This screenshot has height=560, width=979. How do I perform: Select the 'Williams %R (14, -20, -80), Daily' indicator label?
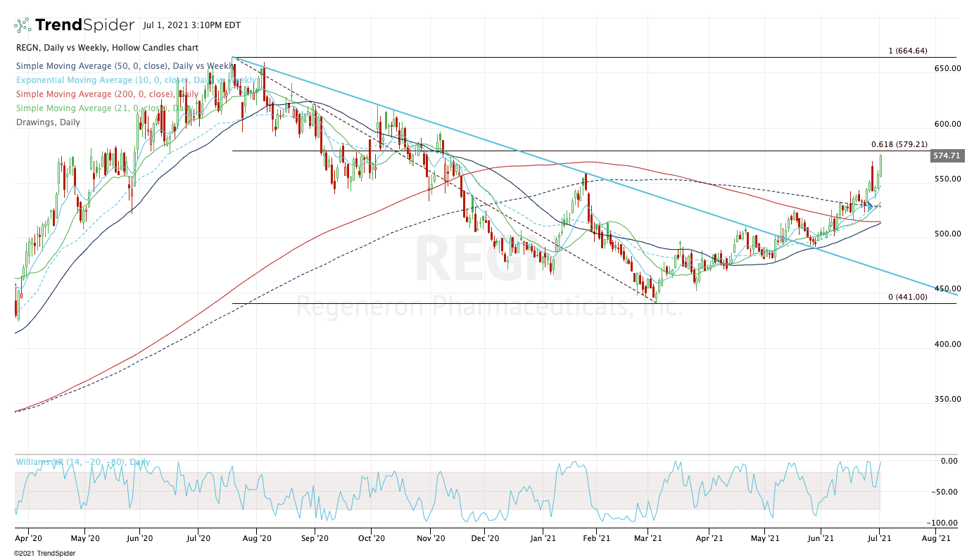(82, 462)
